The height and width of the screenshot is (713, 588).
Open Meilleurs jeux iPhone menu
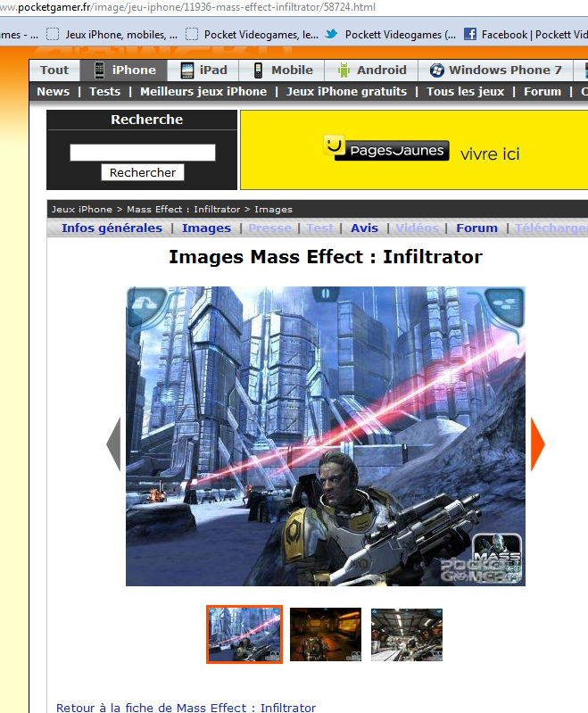tap(203, 91)
